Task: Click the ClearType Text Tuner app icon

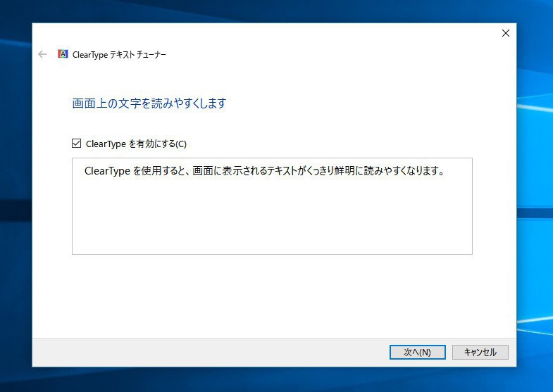Action: pos(63,54)
